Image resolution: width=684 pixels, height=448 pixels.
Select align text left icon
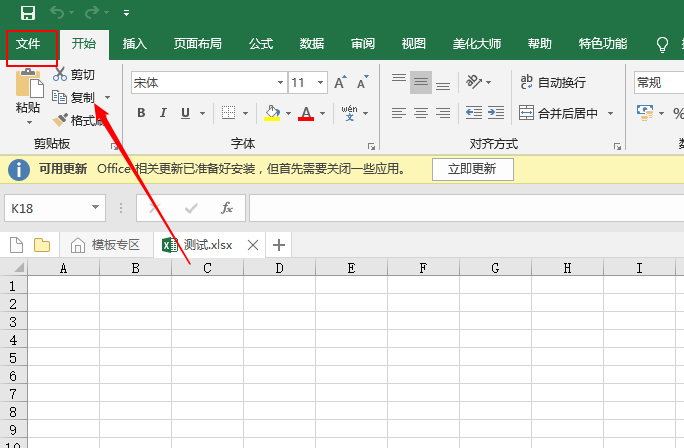coord(399,113)
